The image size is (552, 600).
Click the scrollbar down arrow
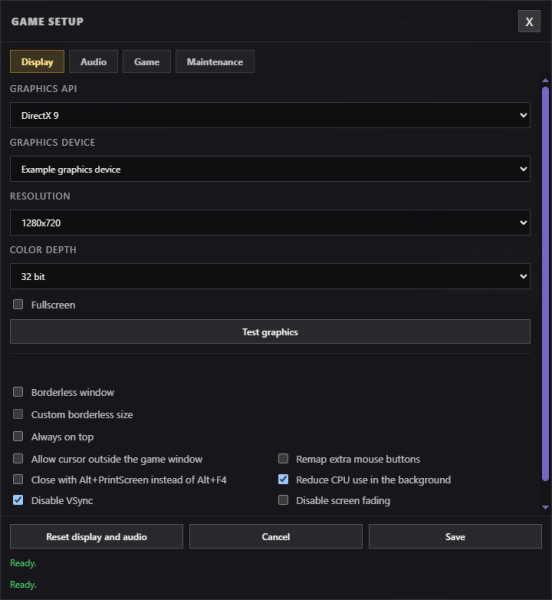[545, 507]
